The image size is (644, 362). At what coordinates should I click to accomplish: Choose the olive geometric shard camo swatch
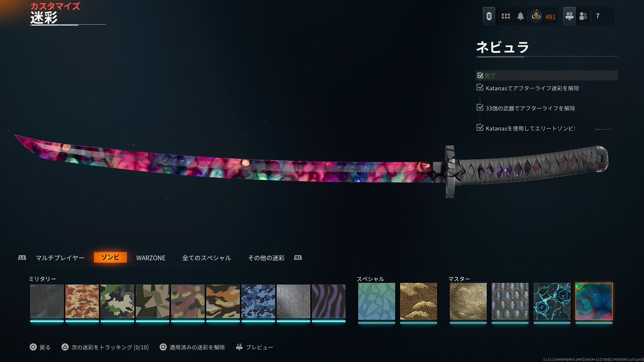coord(152,301)
